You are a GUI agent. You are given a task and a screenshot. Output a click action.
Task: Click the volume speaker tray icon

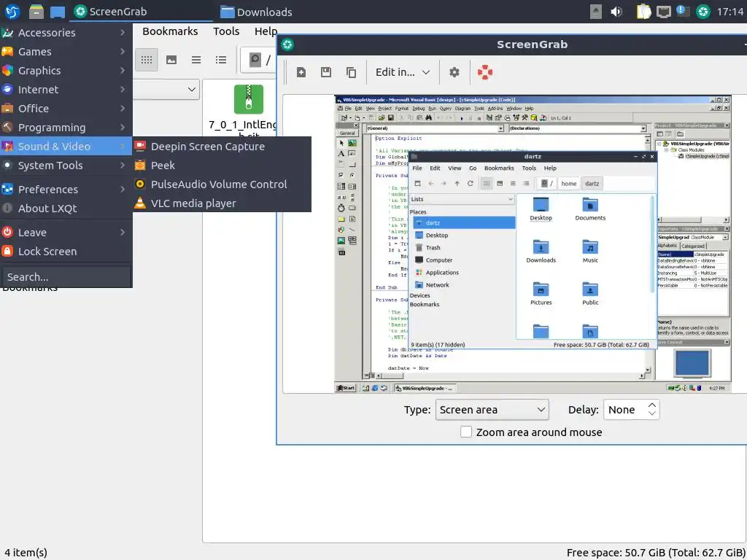[x=616, y=12]
